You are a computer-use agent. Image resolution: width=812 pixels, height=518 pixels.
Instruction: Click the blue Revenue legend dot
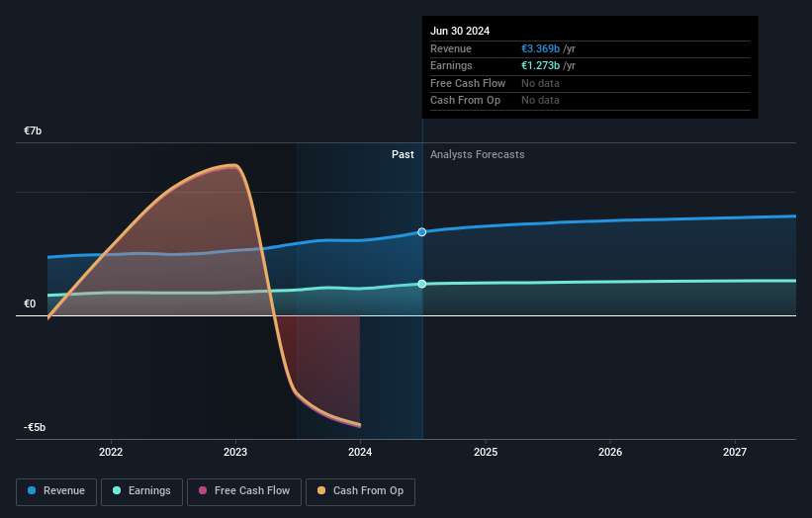point(32,490)
